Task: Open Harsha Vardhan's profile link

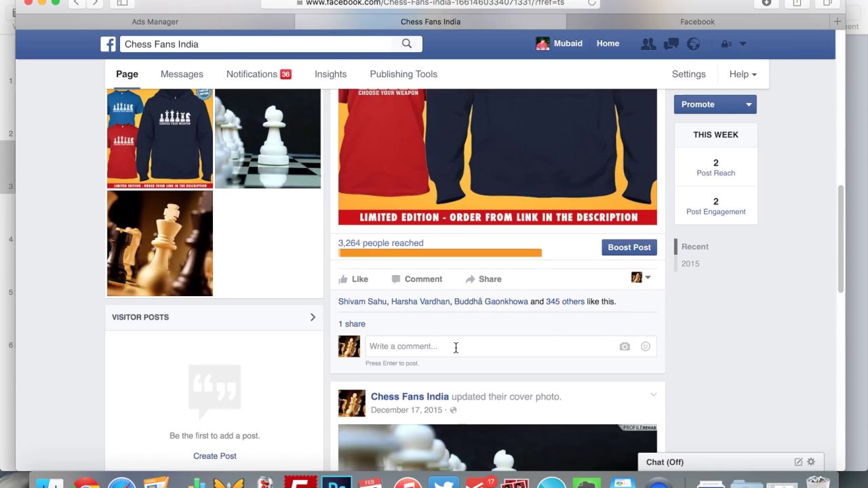Action: pos(420,302)
